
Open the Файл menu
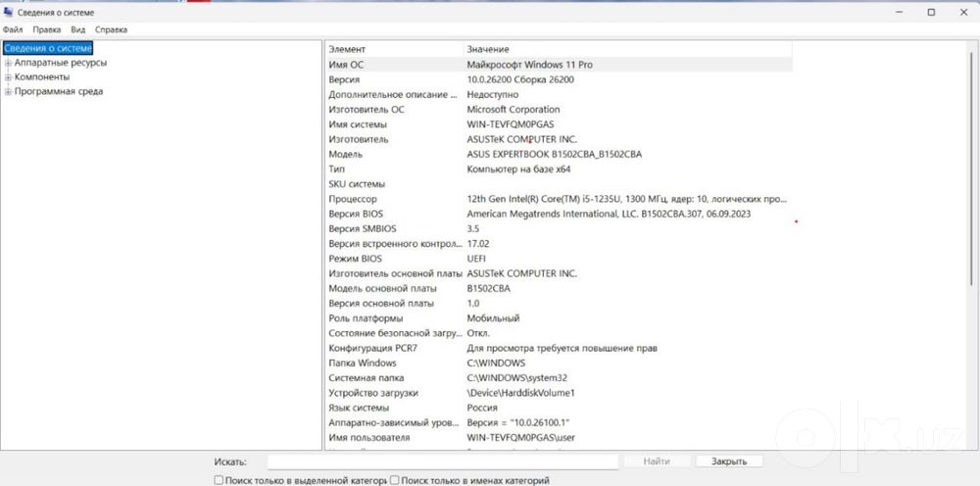(13, 29)
